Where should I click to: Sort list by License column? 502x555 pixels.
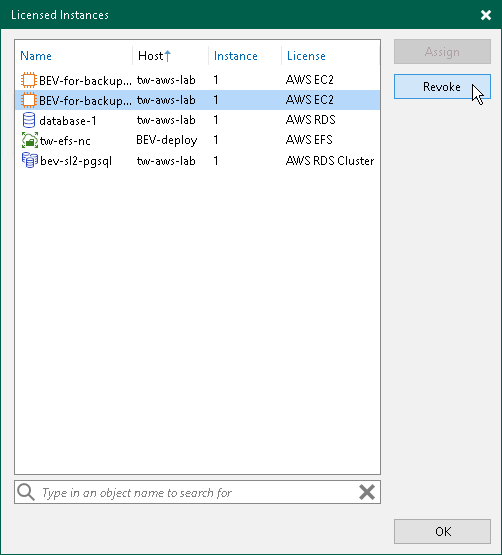[306, 56]
